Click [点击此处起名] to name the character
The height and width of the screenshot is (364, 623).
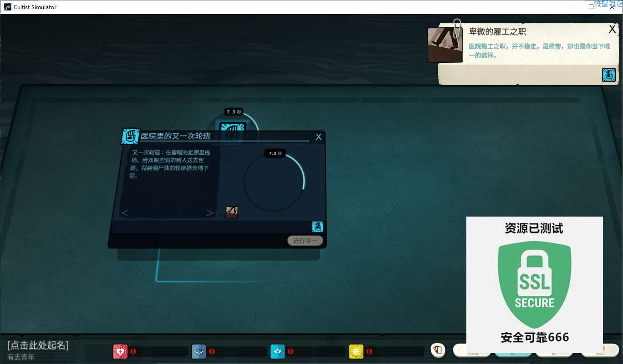click(x=38, y=346)
